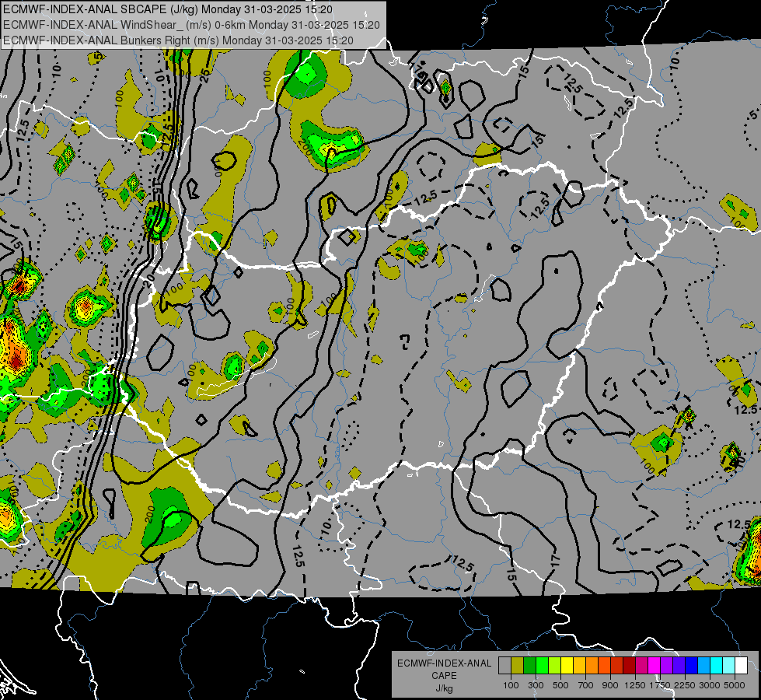Click the legend tick label 5000
The height and width of the screenshot is (700, 761).
[x=735, y=685]
